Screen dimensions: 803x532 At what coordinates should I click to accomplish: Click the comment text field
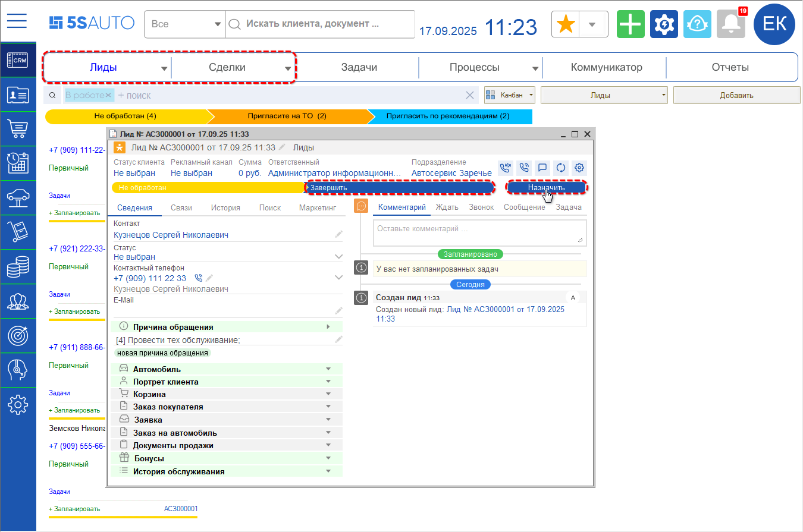pos(479,232)
